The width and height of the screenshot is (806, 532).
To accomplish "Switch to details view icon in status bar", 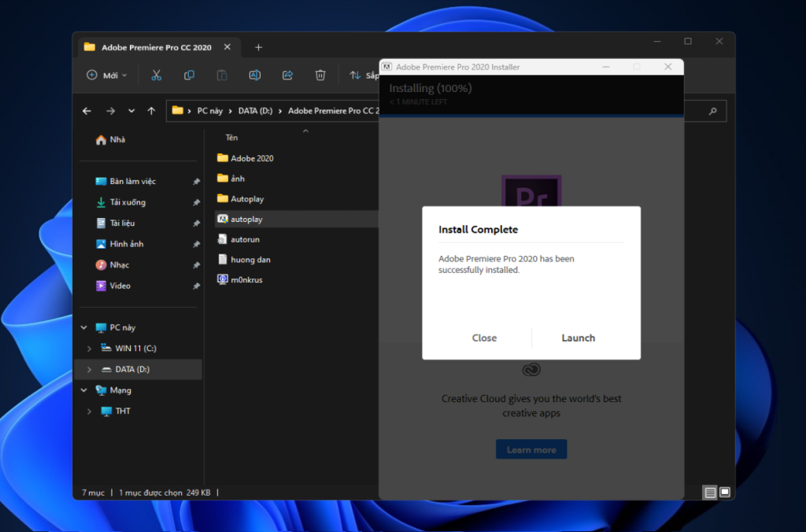I will [x=710, y=493].
